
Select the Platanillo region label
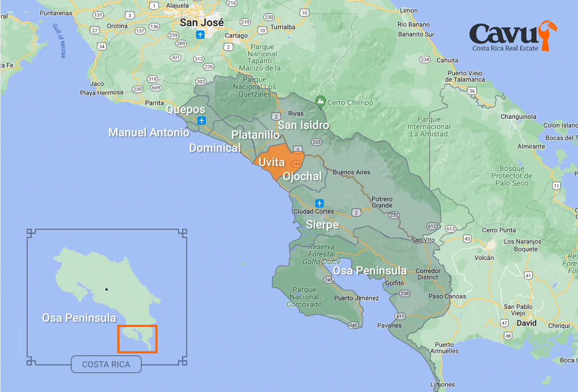coord(256,135)
